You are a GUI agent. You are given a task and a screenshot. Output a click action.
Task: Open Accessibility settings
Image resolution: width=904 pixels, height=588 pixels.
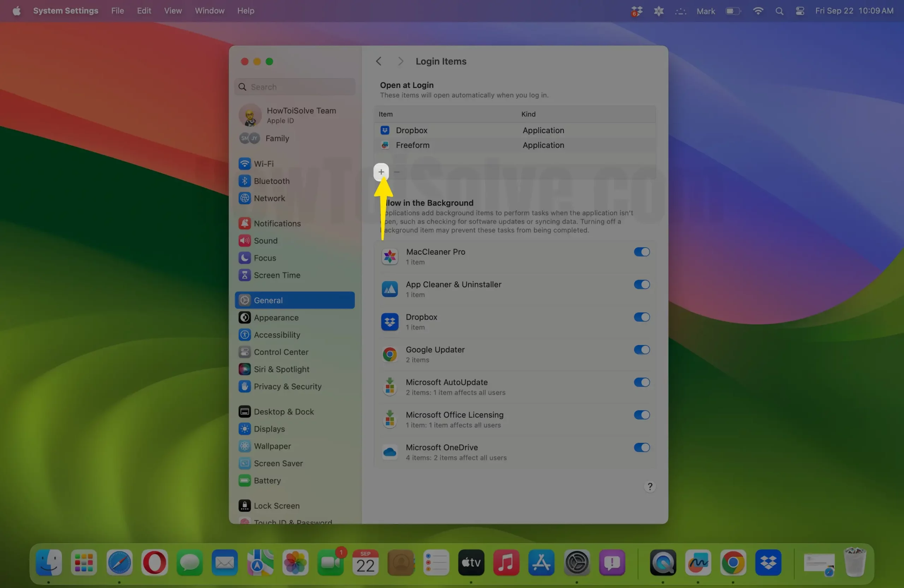295,335
